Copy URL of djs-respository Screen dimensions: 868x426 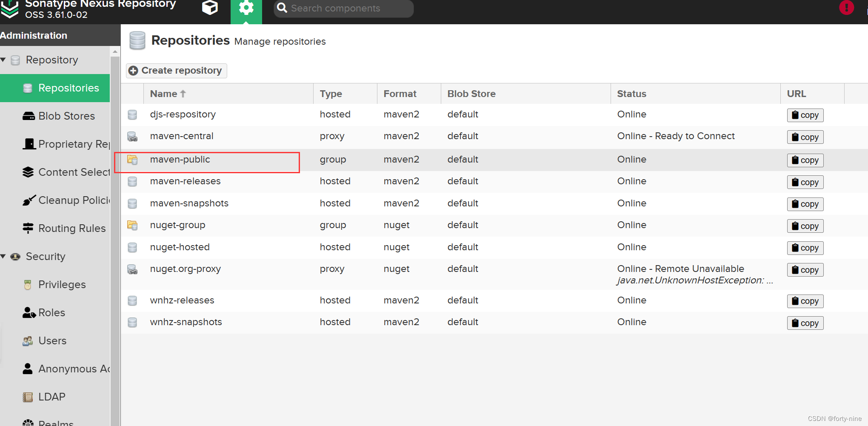point(805,115)
